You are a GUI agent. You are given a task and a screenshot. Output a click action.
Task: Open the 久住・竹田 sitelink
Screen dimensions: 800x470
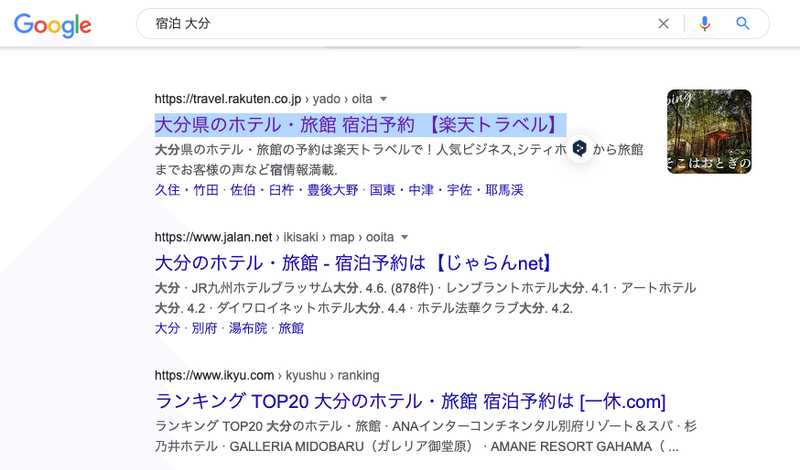(186, 190)
